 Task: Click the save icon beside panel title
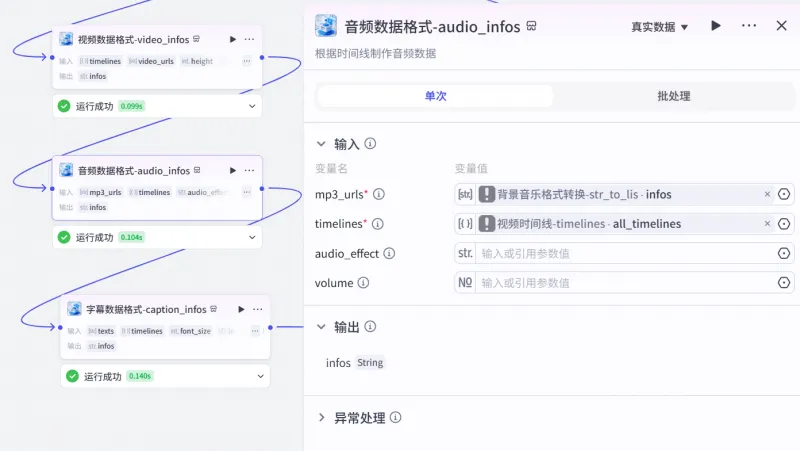click(531, 26)
